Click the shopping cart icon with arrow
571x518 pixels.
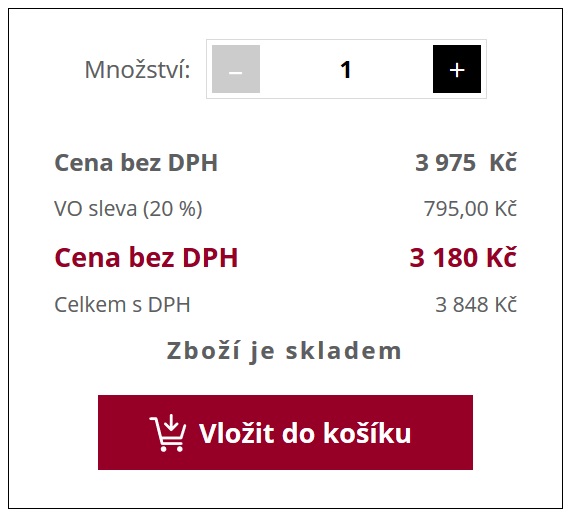pyautogui.click(x=168, y=433)
